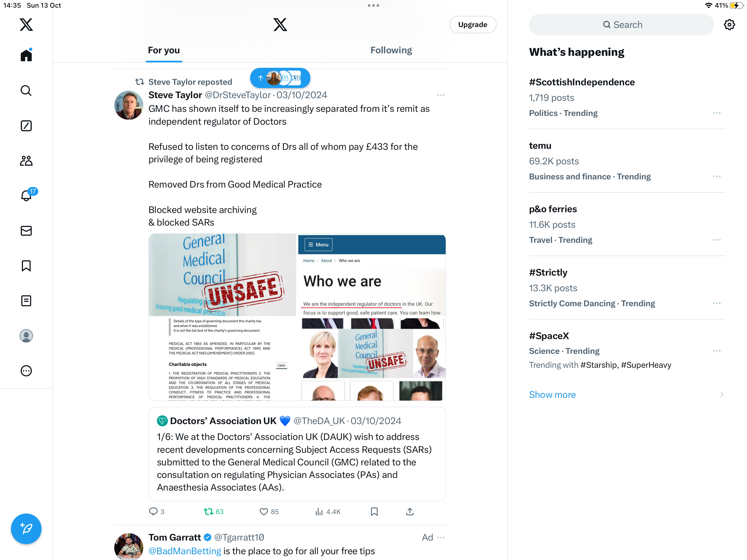
Task: Open the @BadManBetting link
Action: (x=185, y=551)
